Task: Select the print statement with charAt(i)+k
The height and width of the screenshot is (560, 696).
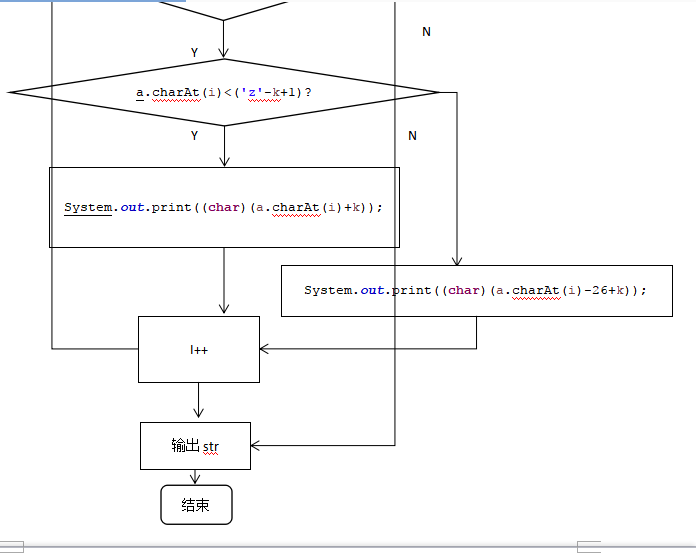Action: (x=223, y=207)
